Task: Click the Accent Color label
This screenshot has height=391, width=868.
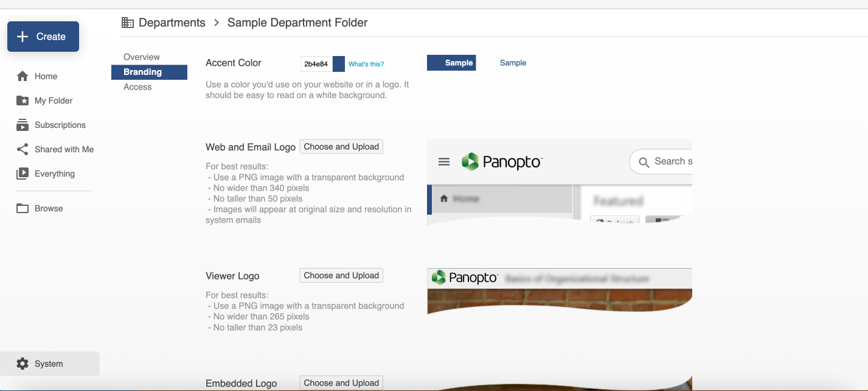Action: (234, 63)
